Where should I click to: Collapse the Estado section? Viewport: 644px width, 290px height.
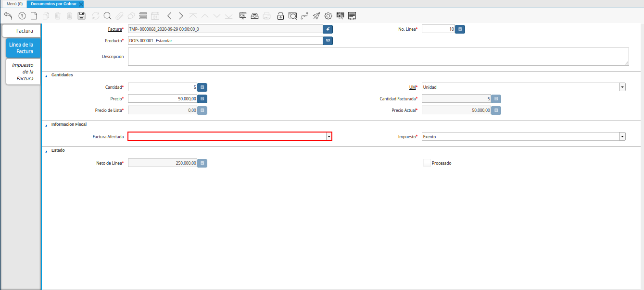click(x=46, y=151)
